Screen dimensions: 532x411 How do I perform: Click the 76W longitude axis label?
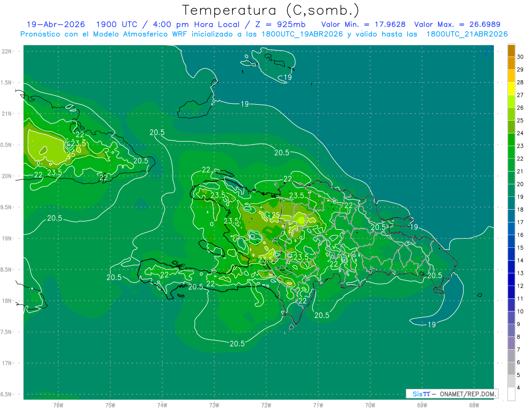click(x=58, y=405)
